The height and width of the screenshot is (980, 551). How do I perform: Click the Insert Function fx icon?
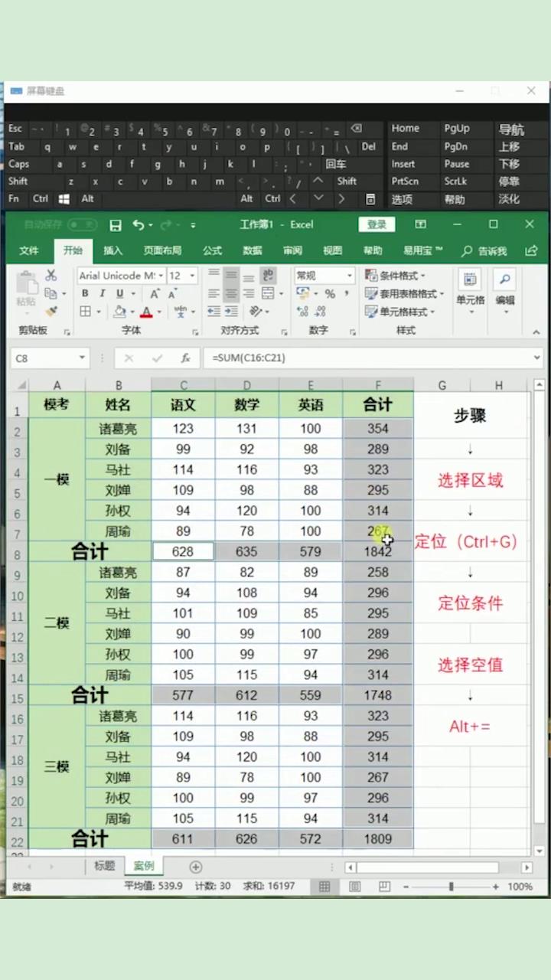coord(185,358)
